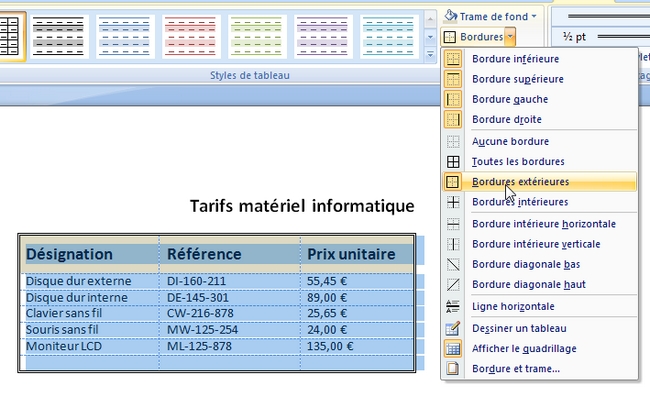Click the Bordure supérieure icon
650x397 pixels.
pos(453,79)
